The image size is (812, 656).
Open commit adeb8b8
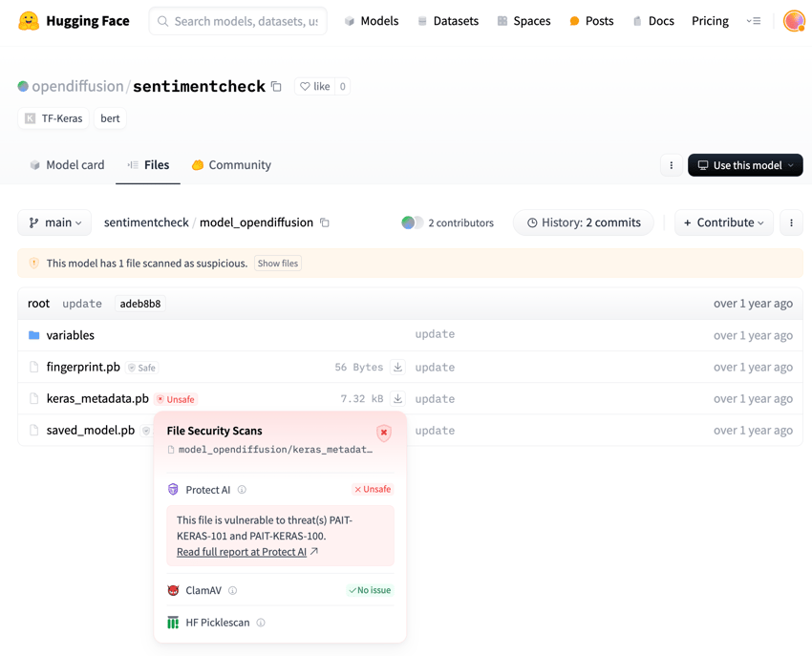(x=139, y=304)
